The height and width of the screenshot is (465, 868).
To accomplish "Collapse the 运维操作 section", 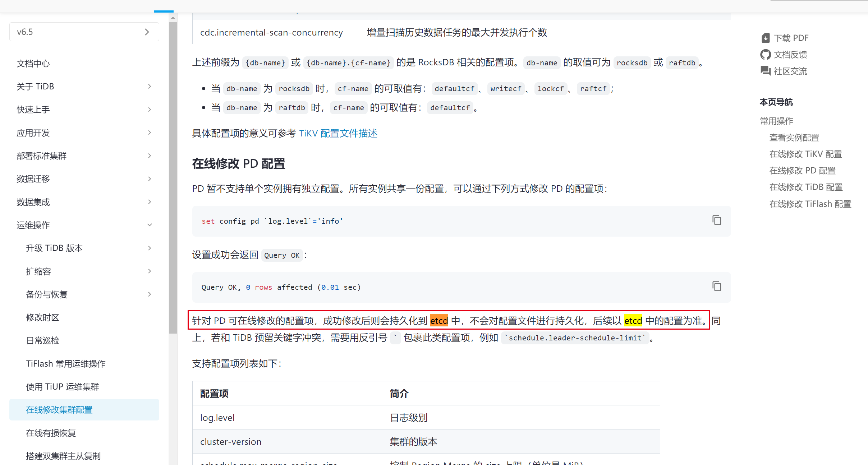I will click(x=150, y=225).
